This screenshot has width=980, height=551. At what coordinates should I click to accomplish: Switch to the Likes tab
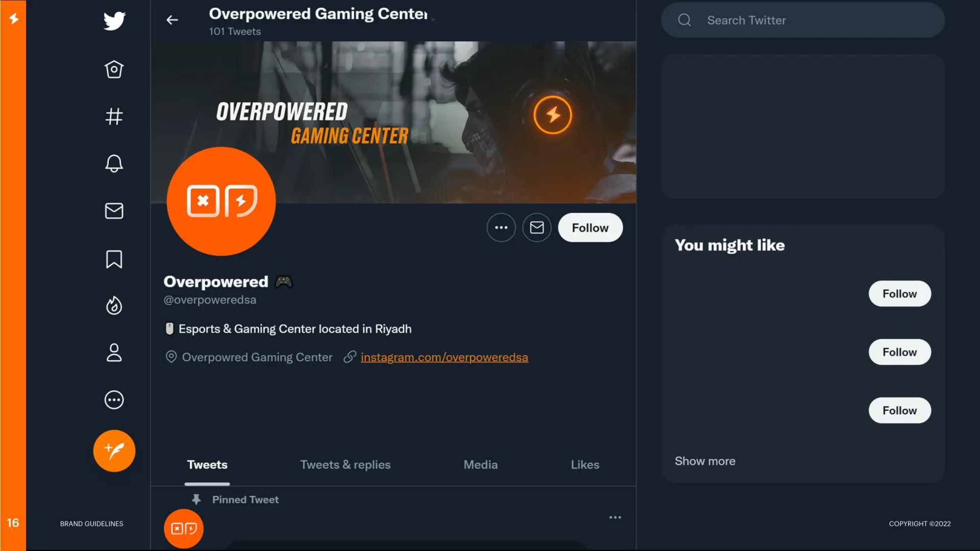coord(585,465)
